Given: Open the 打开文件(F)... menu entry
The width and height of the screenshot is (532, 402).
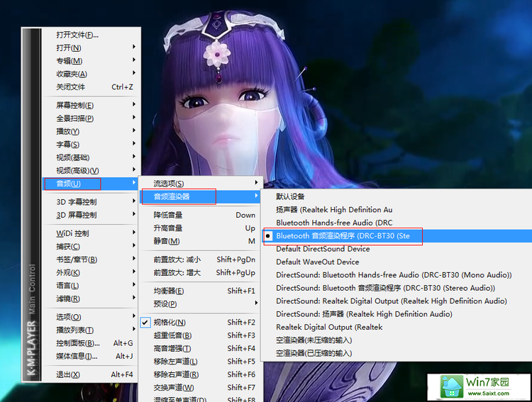Looking at the screenshot, I should [x=91, y=35].
